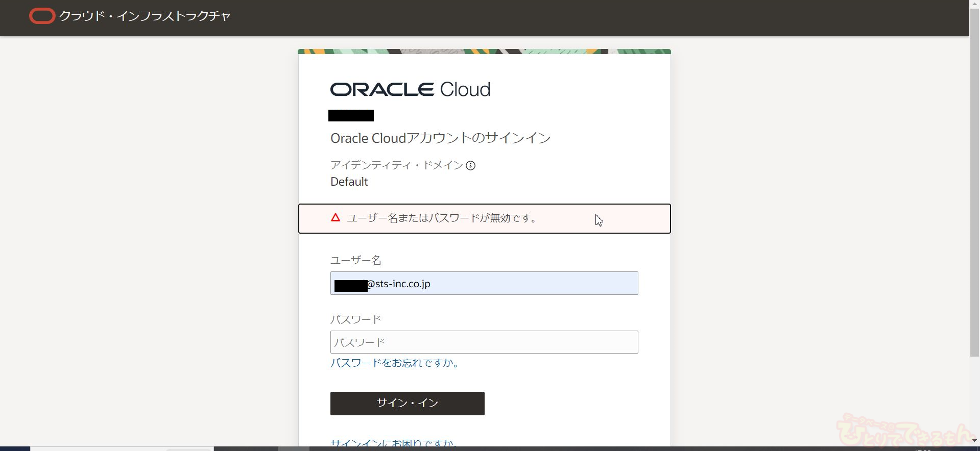Focus the パスワード input field
The height and width of the screenshot is (451, 980).
484,342
